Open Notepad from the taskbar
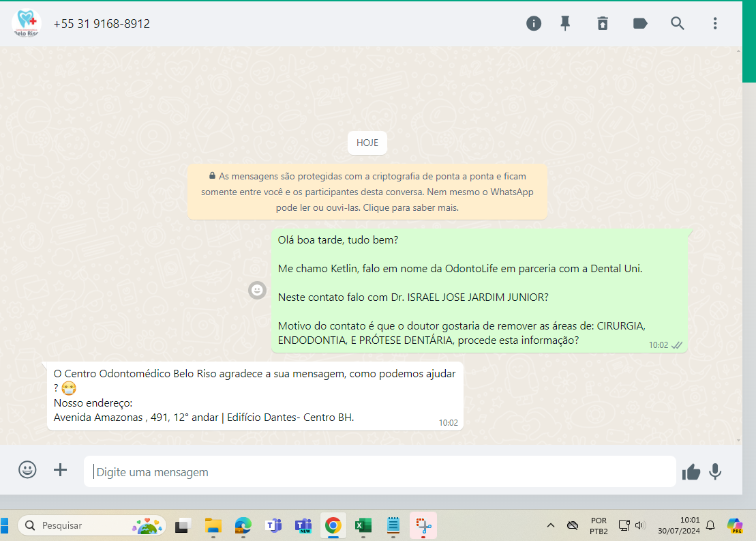756x541 pixels. [x=393, y=525]
